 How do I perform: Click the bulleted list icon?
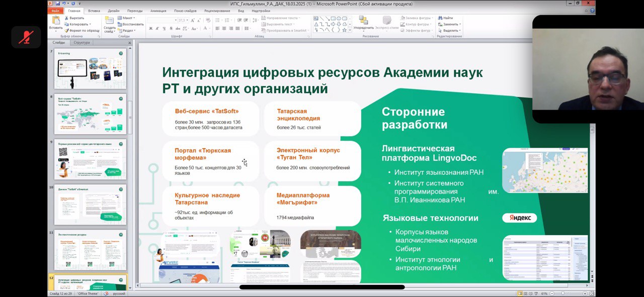[217, 20]
